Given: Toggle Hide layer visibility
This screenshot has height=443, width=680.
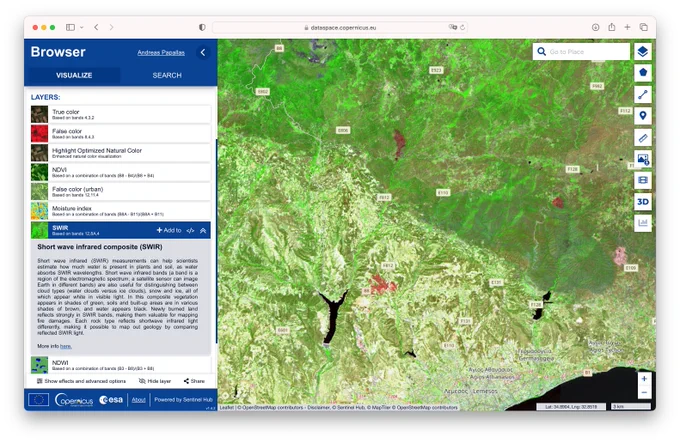Looking at the screenshot, I should coord(155,381).
